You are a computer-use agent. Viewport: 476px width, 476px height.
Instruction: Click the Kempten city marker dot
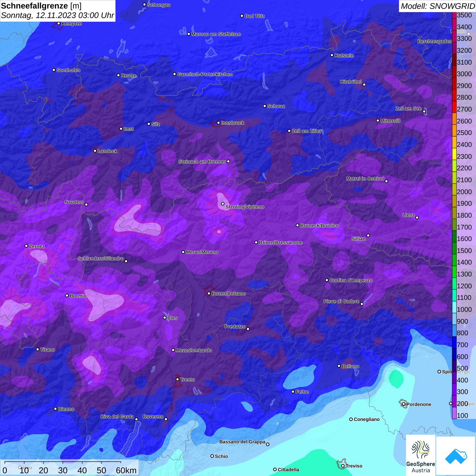[x=58, y=23]
